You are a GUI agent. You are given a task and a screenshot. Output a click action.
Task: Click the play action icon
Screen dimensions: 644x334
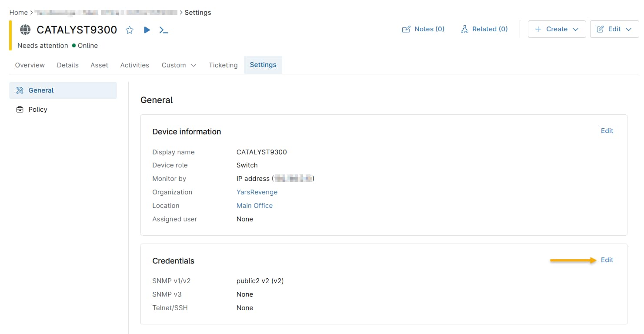pyautogui.click(x=147, y=30)
